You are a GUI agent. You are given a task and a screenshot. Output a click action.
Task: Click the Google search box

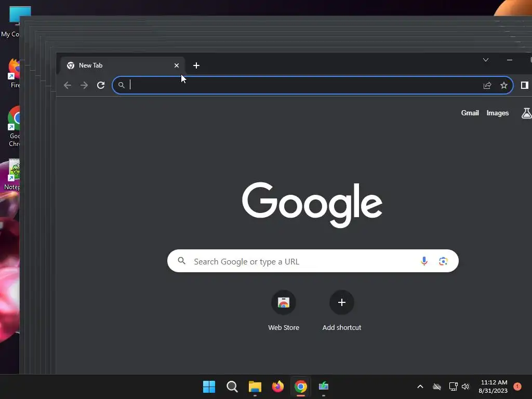(313, 261)
